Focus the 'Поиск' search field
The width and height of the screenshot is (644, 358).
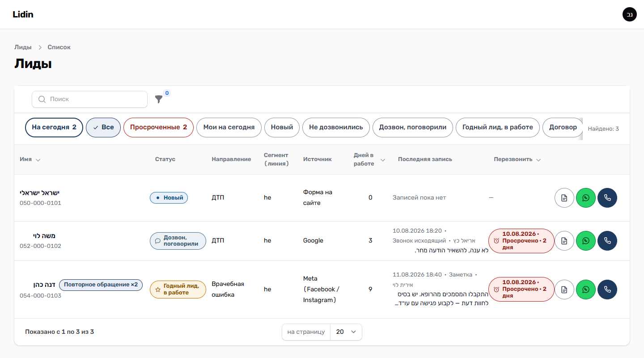click(89, 99)
